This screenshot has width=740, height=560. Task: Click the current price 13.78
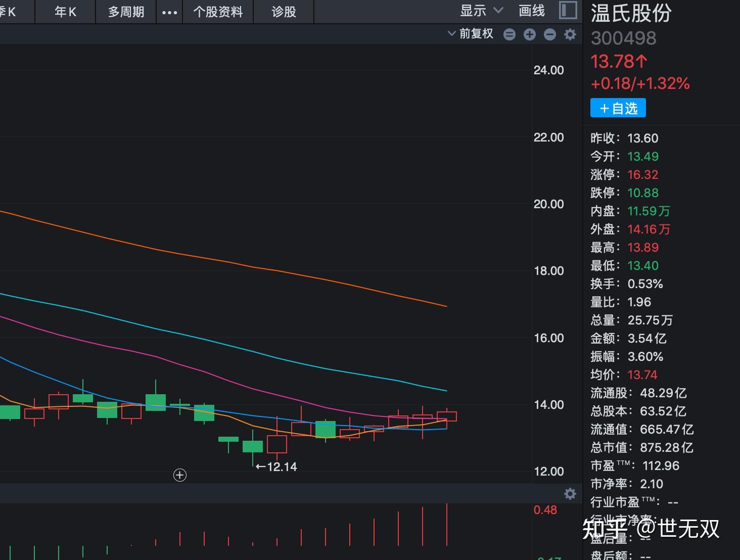[619, 62]
